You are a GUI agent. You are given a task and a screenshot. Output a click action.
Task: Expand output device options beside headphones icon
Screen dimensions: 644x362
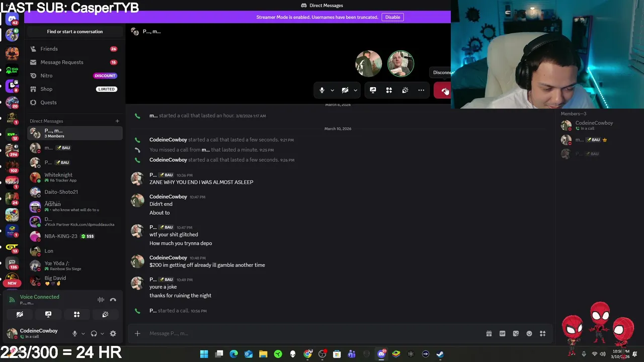coord(102,333)
